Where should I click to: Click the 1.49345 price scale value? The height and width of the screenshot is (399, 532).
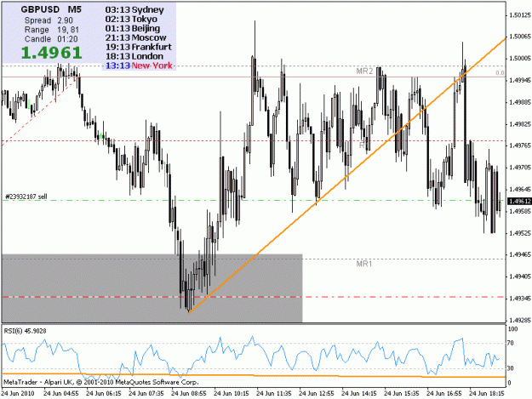520,299
